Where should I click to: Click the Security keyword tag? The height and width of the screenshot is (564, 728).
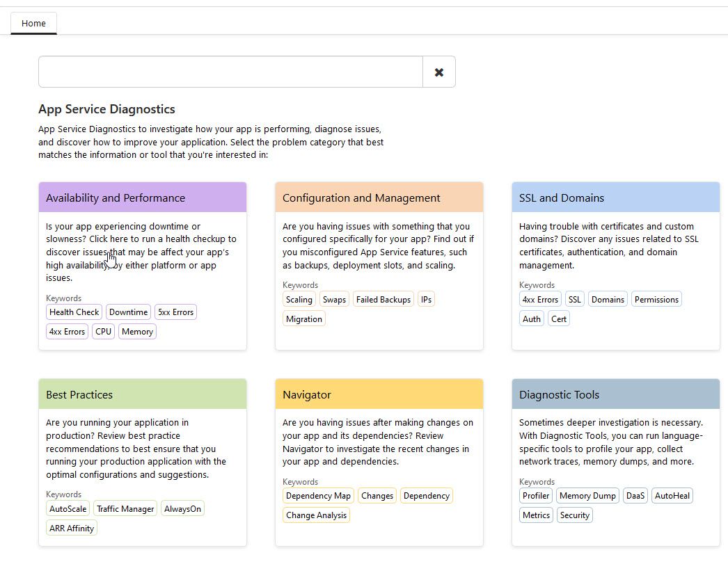[574, 515]
